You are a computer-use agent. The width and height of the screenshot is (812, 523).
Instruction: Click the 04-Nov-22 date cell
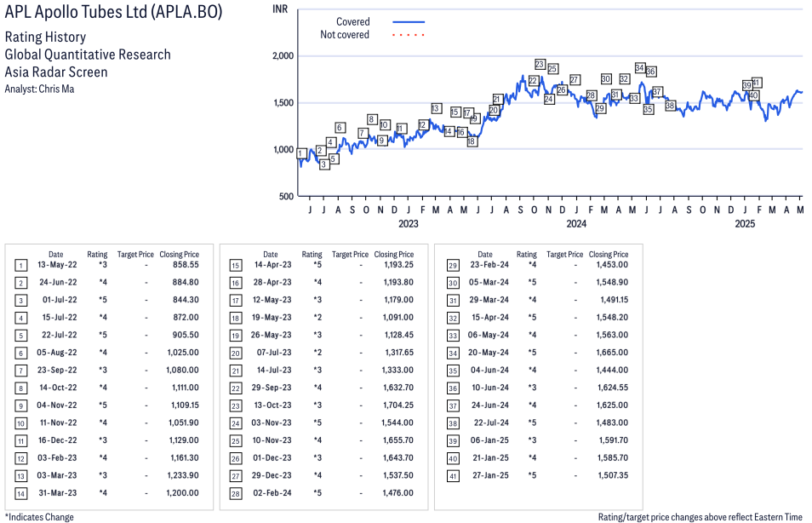[x=57, y=405]
